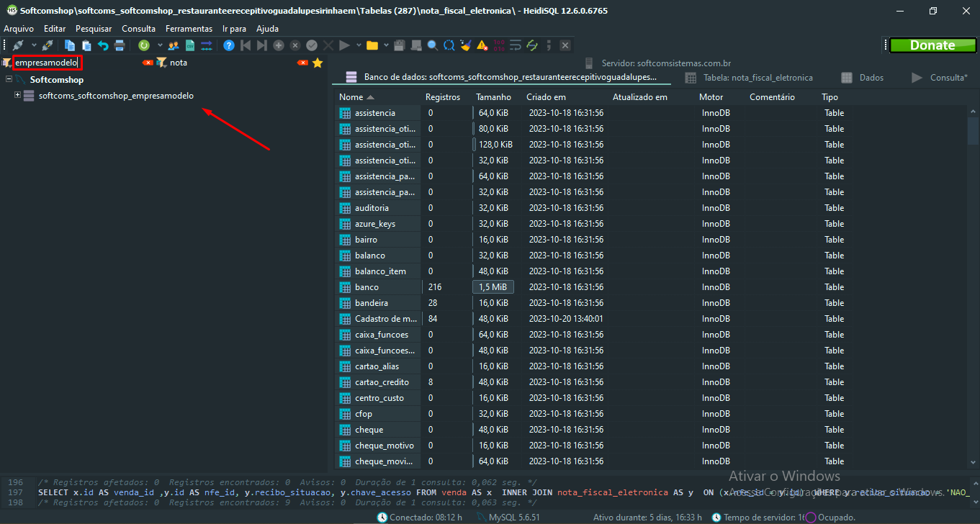
Task: Expand the softcoms_softcomshop_empresamodelo database node
Action: (x=18, y=95)
